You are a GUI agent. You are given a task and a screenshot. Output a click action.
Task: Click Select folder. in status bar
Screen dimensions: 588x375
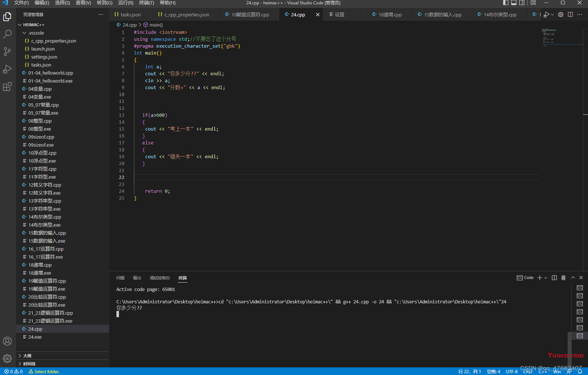(x=44, y=371)
